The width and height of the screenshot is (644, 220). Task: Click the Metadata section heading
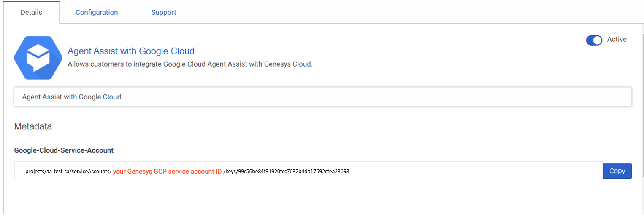33,126
